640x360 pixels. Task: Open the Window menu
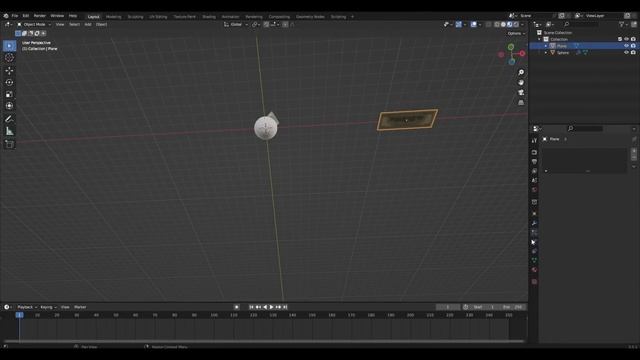57,16
